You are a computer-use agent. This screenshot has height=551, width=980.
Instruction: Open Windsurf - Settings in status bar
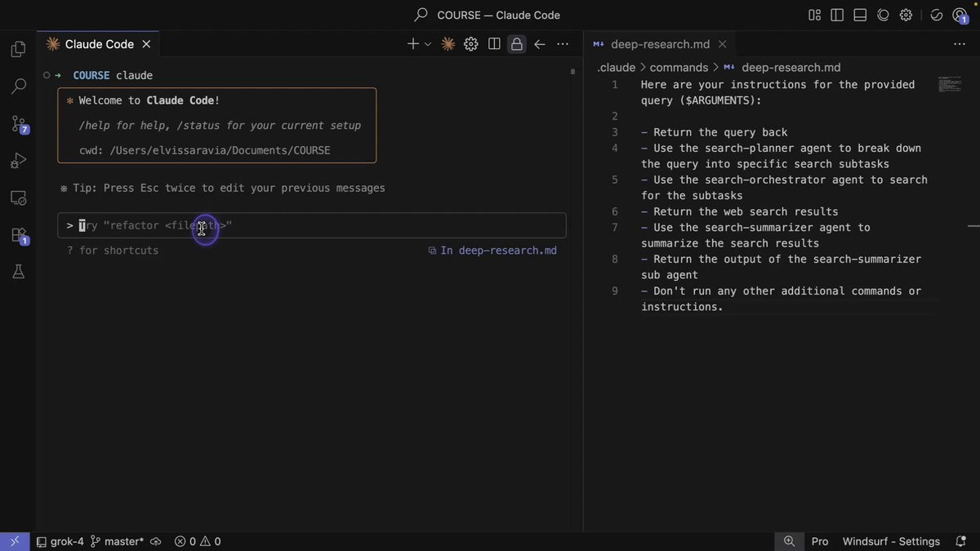(891, 541)
